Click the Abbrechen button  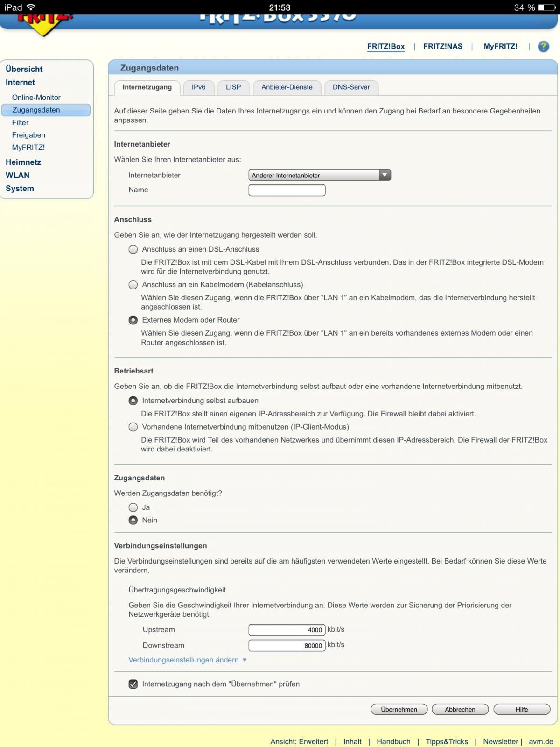460,709
